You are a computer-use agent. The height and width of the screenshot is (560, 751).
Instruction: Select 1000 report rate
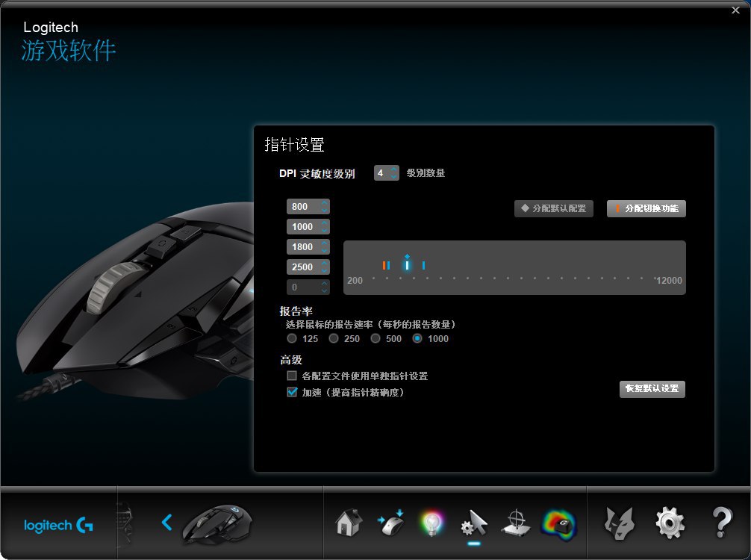[x=417, y=339]
